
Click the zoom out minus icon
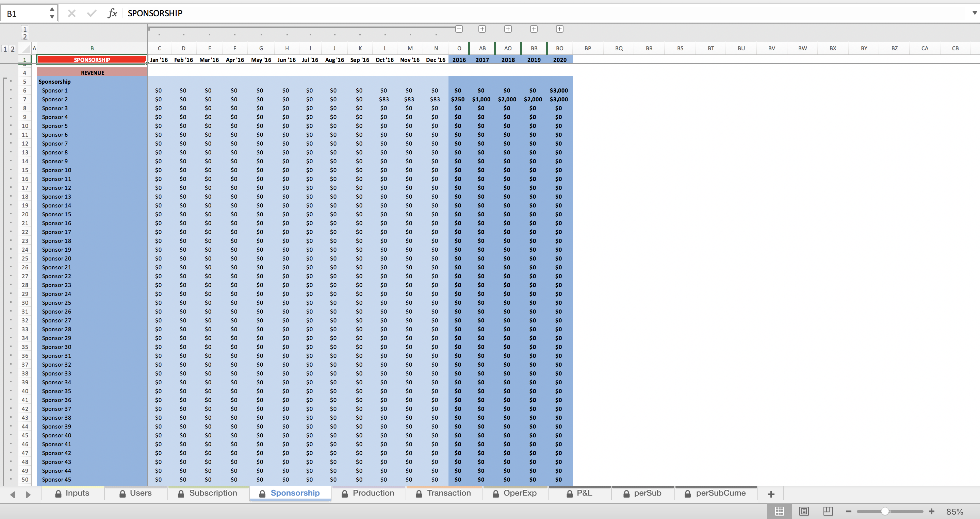click(848, 512)
